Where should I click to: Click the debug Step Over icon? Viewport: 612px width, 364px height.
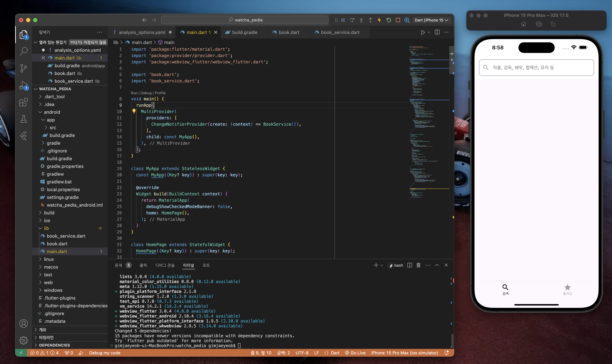pos(352,20)
